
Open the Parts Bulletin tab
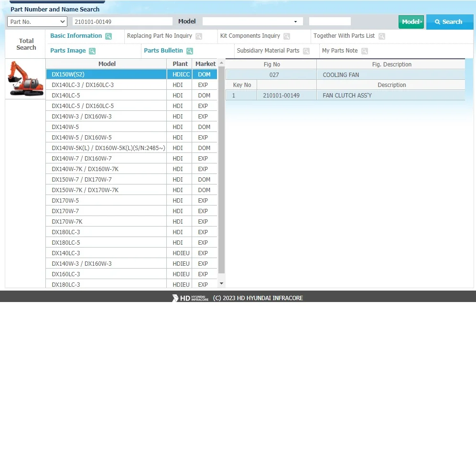(x=163, y=51)
